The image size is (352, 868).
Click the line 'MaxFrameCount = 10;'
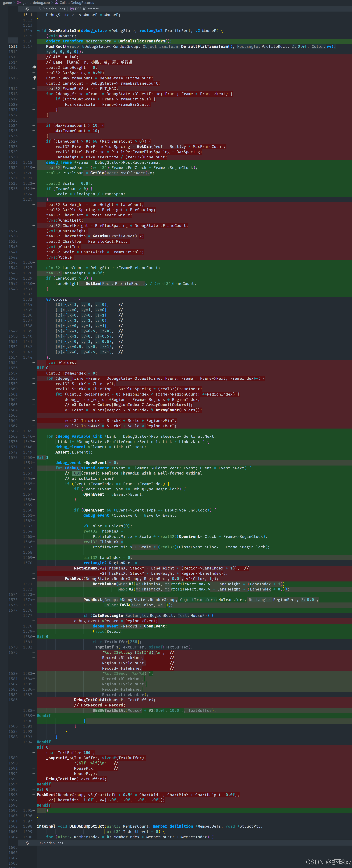point(77,131)
